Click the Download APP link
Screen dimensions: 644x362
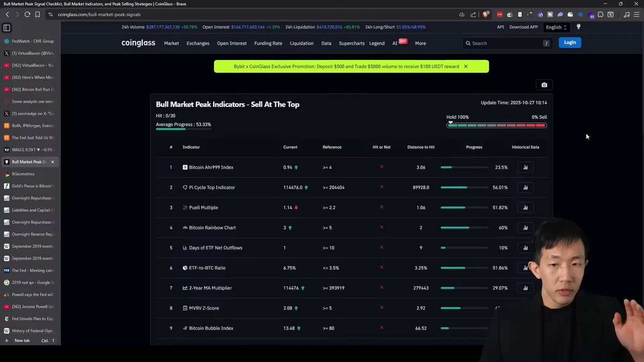pyautogui.click(x=524, y=27)
